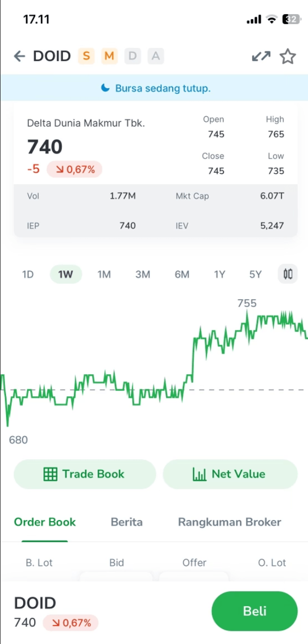
Task: Switch to candlestick chart type
Action: click(288, 274)
